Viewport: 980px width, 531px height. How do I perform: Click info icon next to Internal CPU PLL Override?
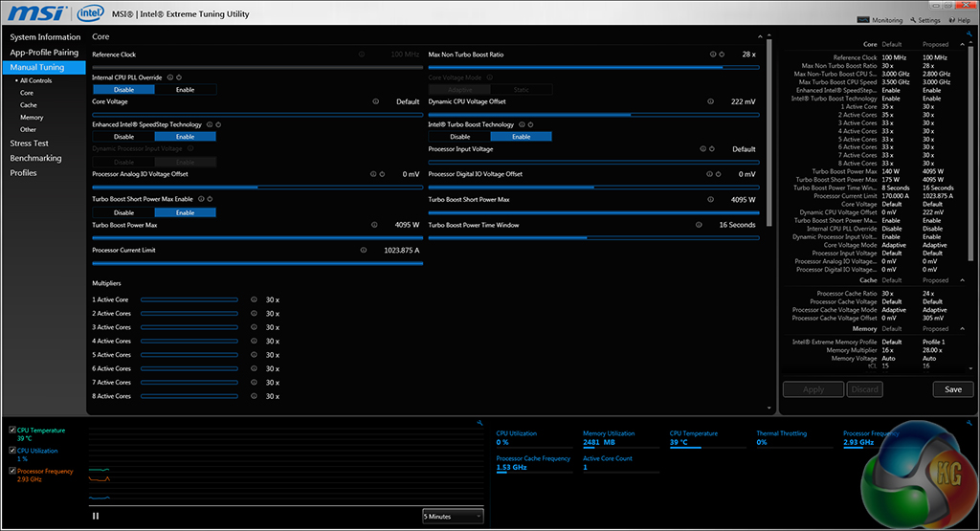(170, 77)
